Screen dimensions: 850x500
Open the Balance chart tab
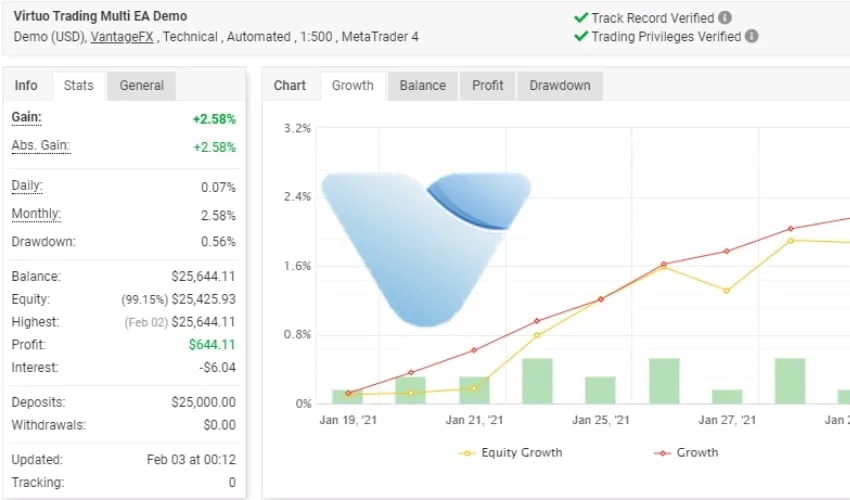tap(422, 85)
